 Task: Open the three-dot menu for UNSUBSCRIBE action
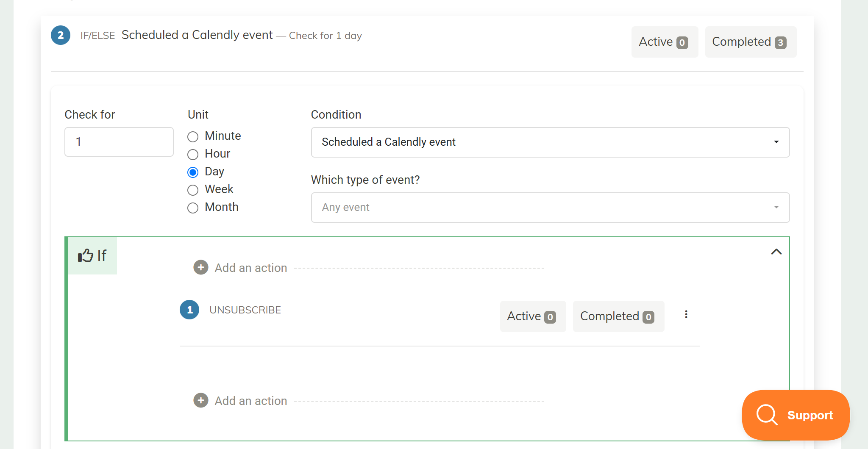(x=686, y=314)
